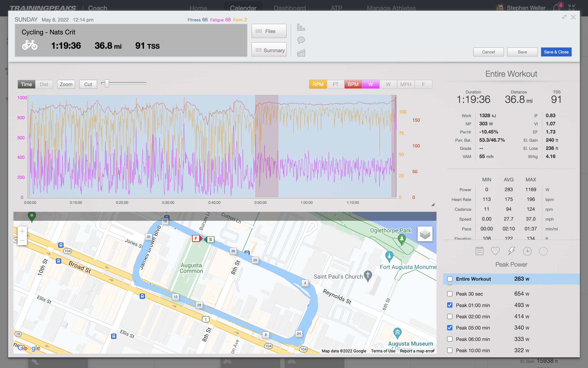588x368 pixels.
Task: Click Save & Close
Action: [556, 52]
